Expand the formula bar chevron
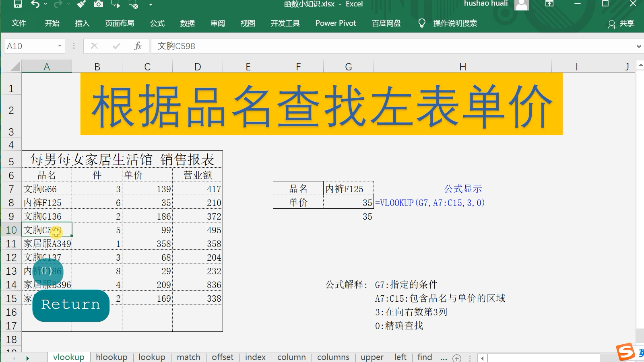Viewport: 644px width, 362px height. pyautogui.click(x=639, y=46)
